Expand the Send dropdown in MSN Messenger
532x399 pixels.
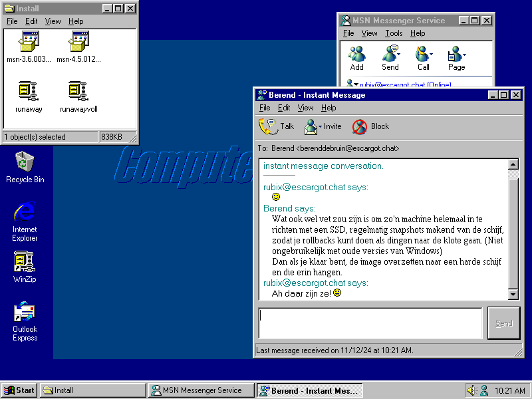pos(398,55)
